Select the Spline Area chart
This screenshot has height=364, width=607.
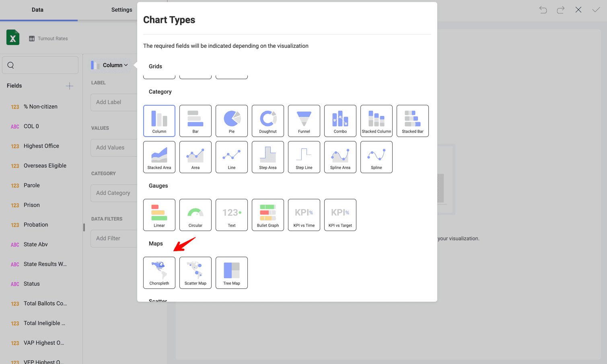(340, 157)
